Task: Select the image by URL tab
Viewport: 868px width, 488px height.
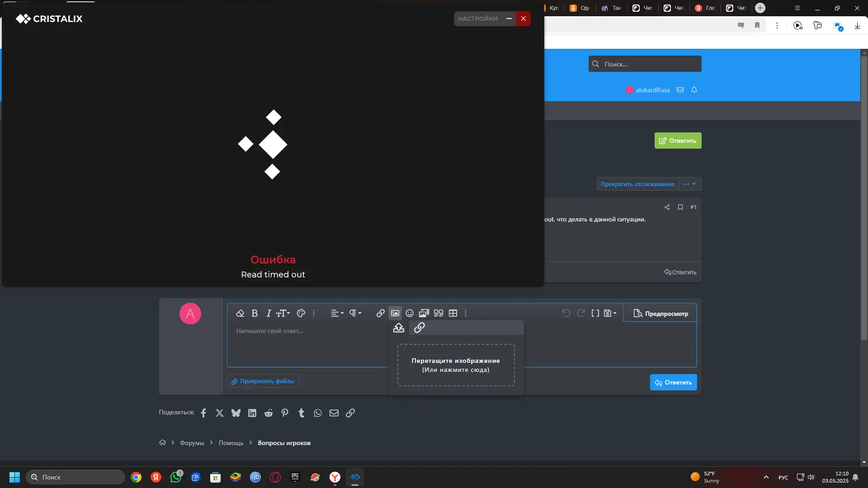Action: tap(420, 328)
